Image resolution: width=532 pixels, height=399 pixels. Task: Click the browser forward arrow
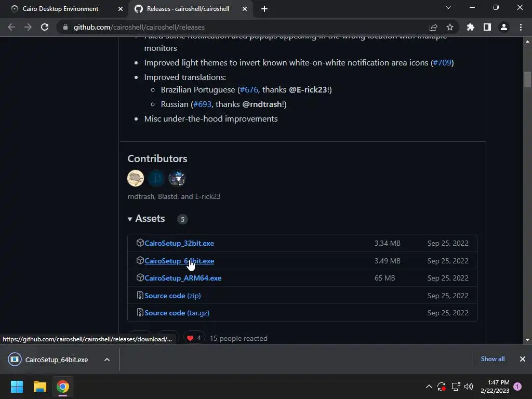28,27
